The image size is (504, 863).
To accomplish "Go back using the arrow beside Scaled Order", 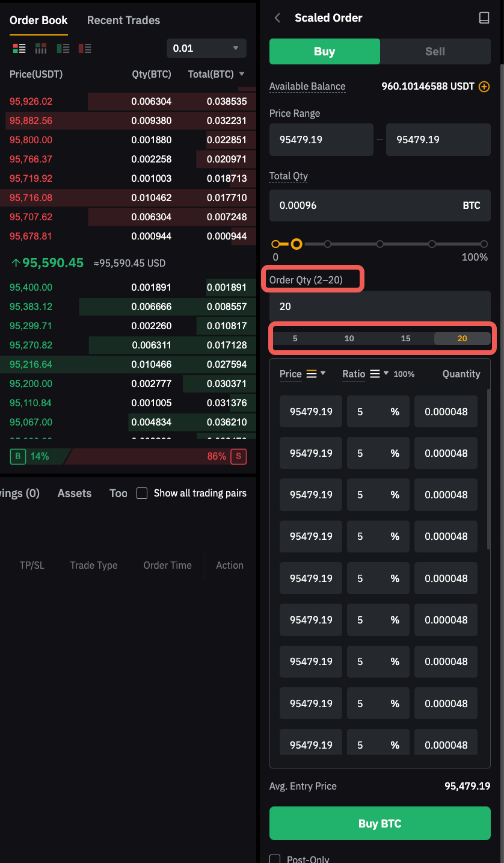I will 277,18.
